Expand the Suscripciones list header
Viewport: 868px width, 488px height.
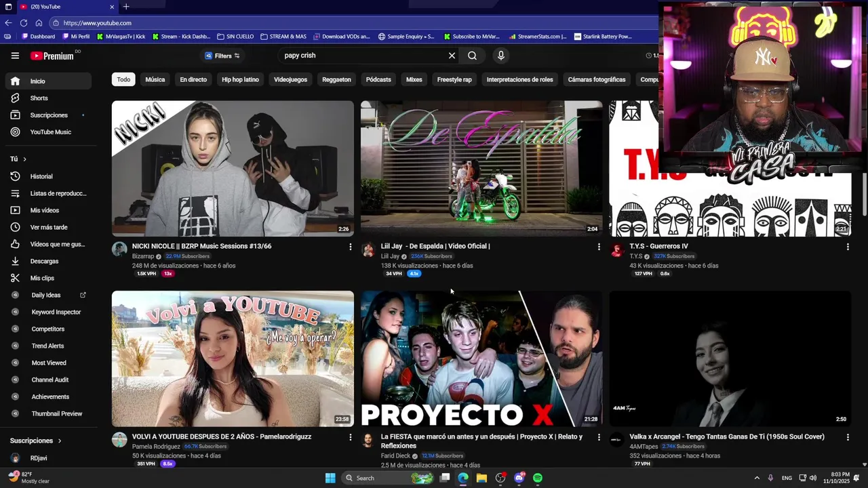click(35, 441)
